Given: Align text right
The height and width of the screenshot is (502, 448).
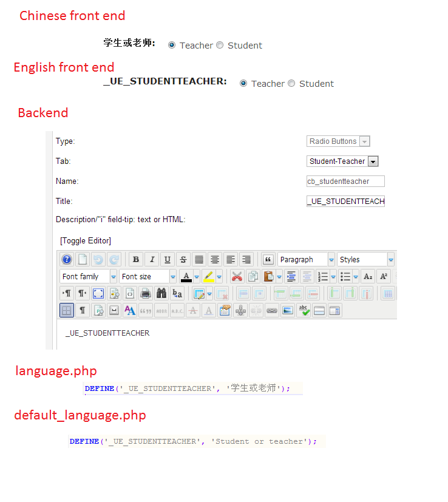Looking at the screenshot, I should coord(246,259).
